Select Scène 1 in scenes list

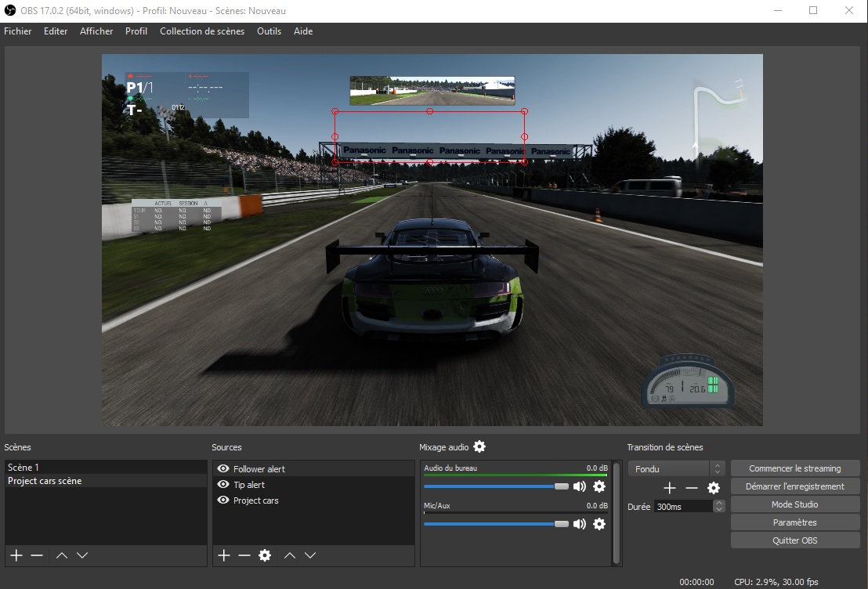pos(24,467)
